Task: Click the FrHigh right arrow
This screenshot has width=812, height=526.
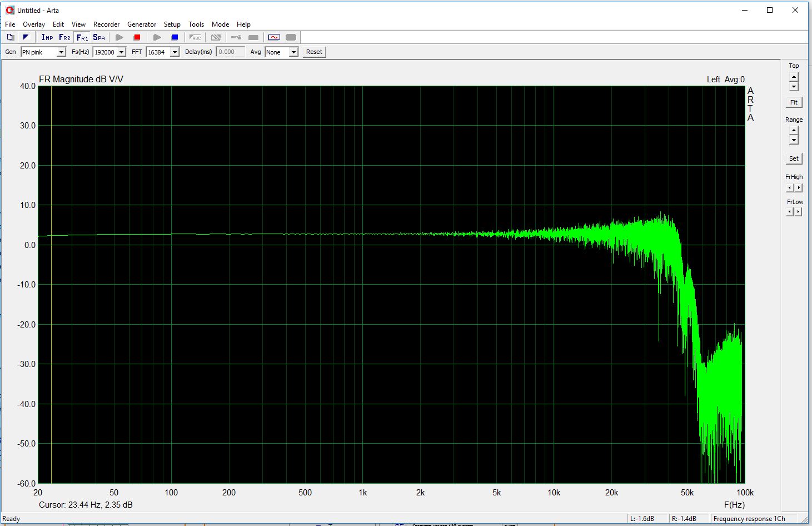Action: (799, 188)
